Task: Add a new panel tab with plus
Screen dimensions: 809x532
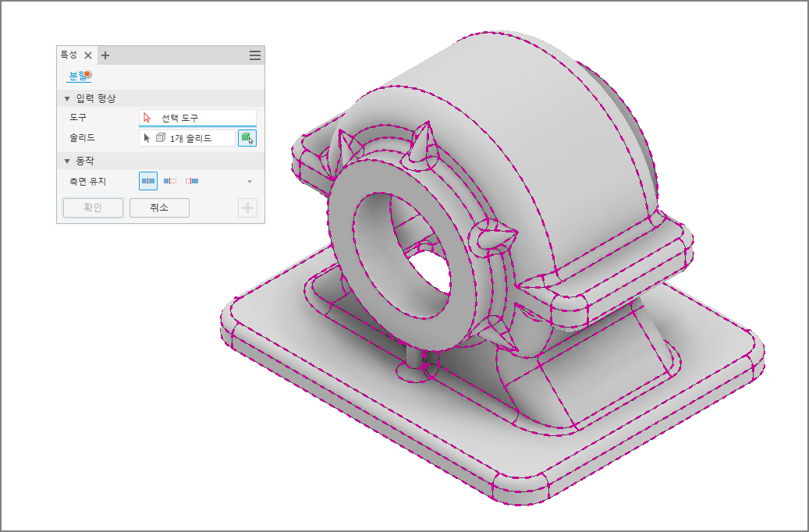Action: click(x=105, y=55)
